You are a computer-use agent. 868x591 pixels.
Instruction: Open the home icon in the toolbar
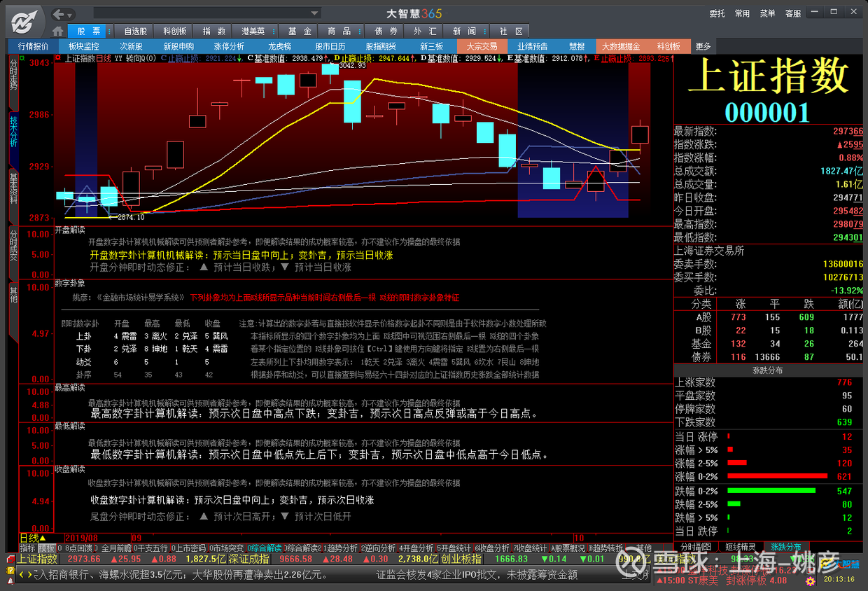pos(58,32)
